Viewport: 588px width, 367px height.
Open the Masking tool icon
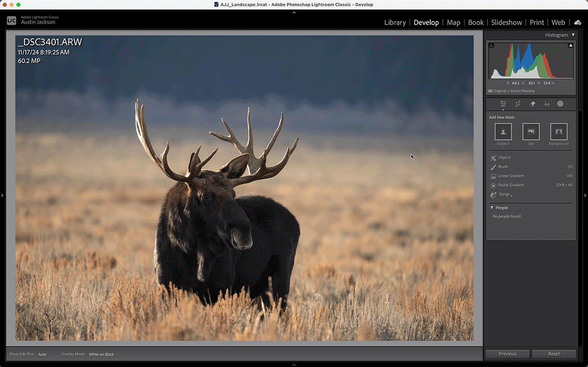[x=560, y=104]
